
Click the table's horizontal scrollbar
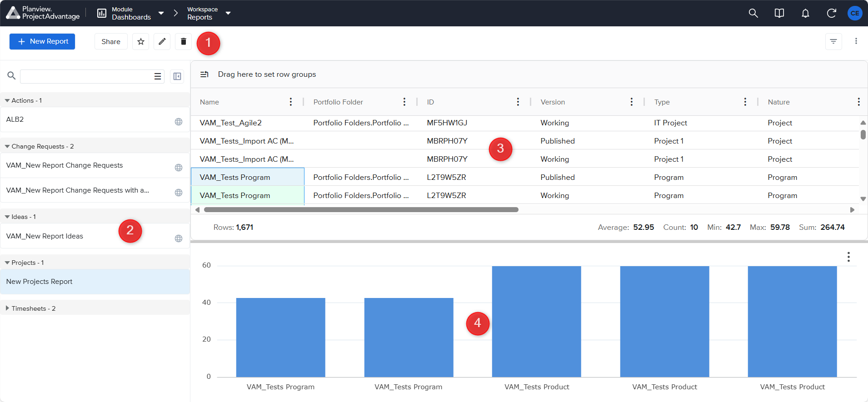pyautogui.click(x=361, y=210)
